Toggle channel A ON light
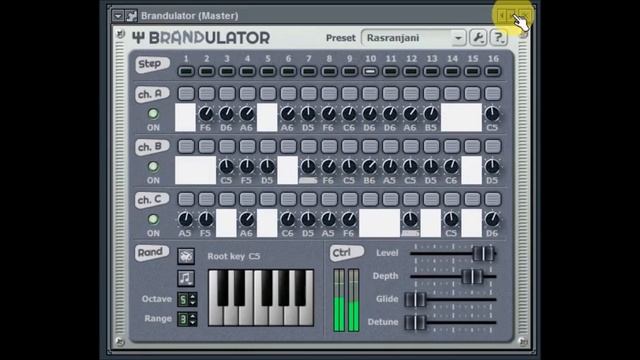The image size is (640, 360). [153, 113]
